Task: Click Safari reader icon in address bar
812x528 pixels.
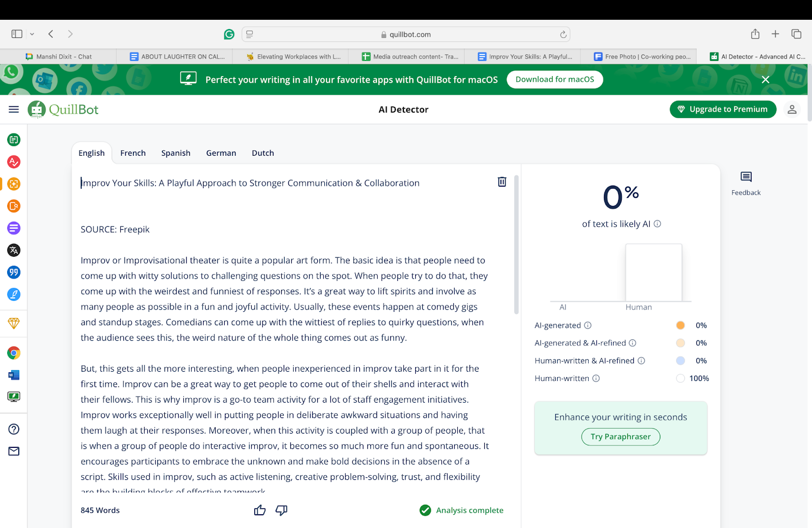Action: tap(250, 34)
